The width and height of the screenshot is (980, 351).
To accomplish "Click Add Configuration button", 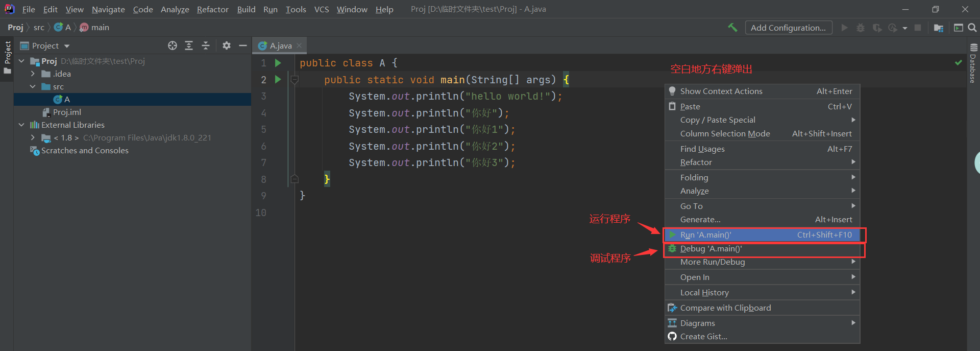I will [x=789, y=28].
